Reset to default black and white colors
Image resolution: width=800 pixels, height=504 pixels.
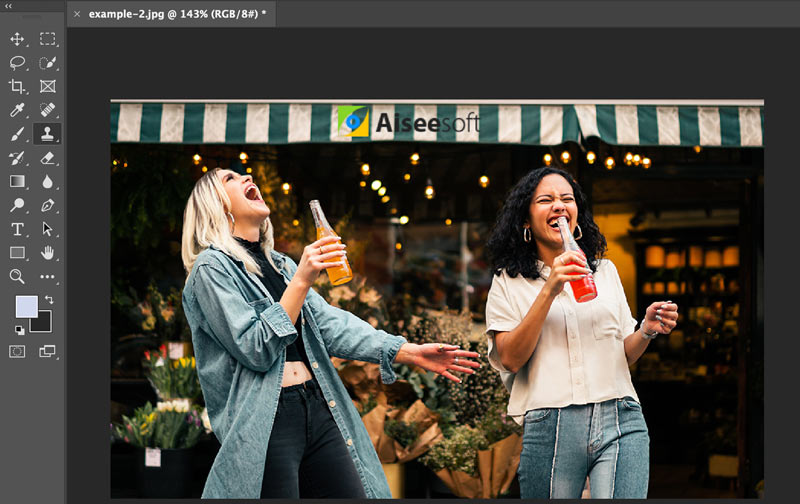point(19,329)
